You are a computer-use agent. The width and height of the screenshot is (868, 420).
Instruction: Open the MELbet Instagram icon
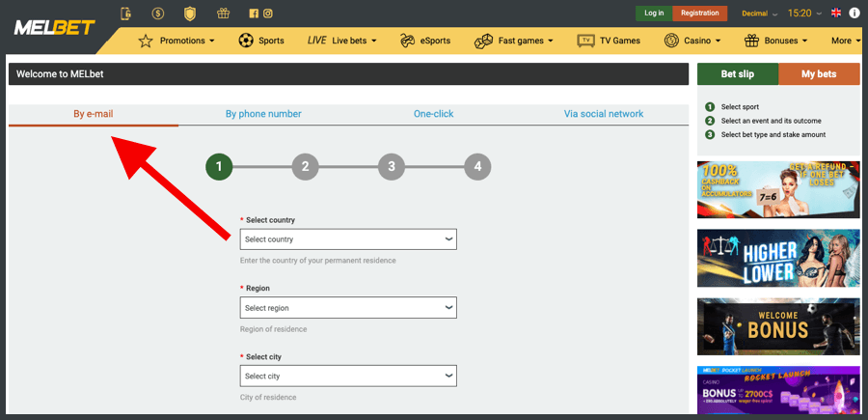coord(267,14)
